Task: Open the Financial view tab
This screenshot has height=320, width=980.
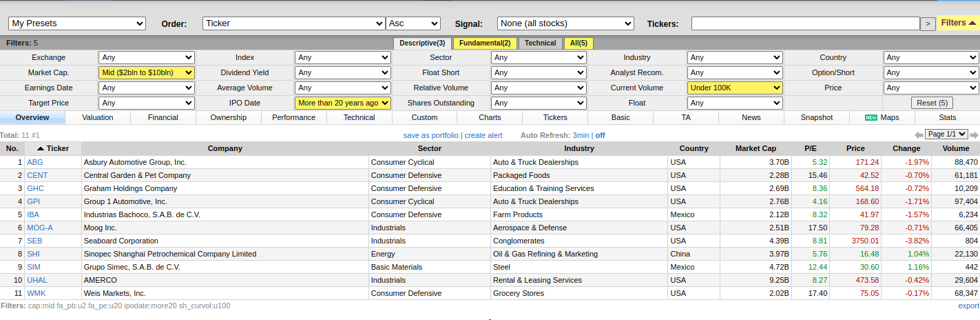Action: [163, 118]
